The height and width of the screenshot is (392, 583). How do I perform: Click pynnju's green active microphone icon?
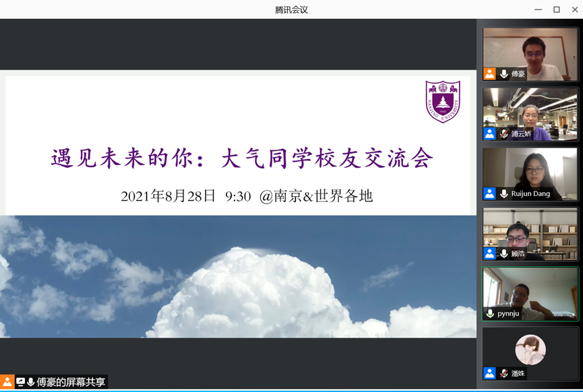pos(490,314)
